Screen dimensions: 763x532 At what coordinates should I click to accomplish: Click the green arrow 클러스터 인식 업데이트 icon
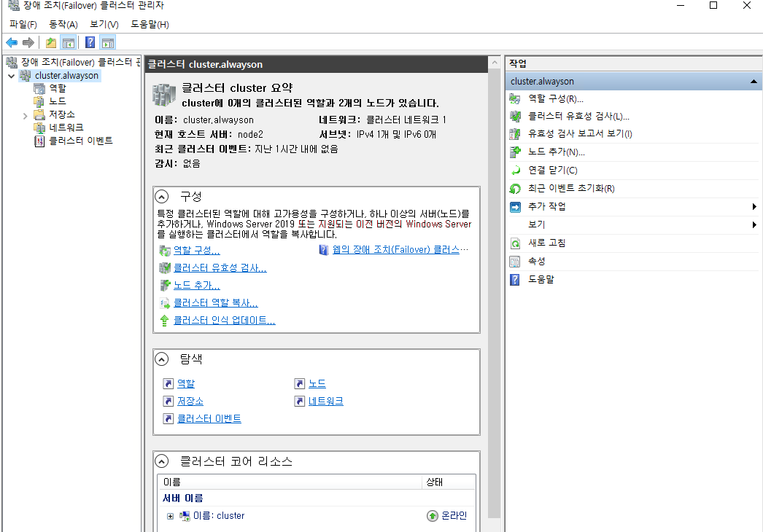[x=164, y=321]
